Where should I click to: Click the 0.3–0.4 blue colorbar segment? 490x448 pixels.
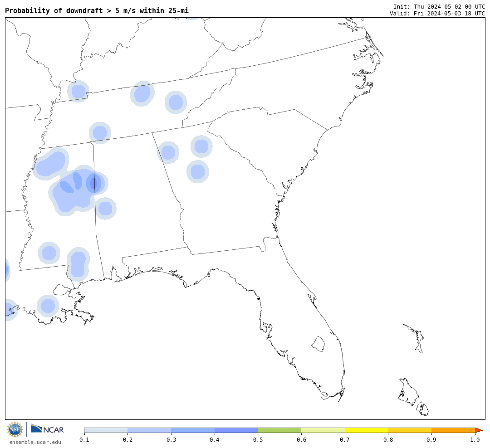click(193, 430)
